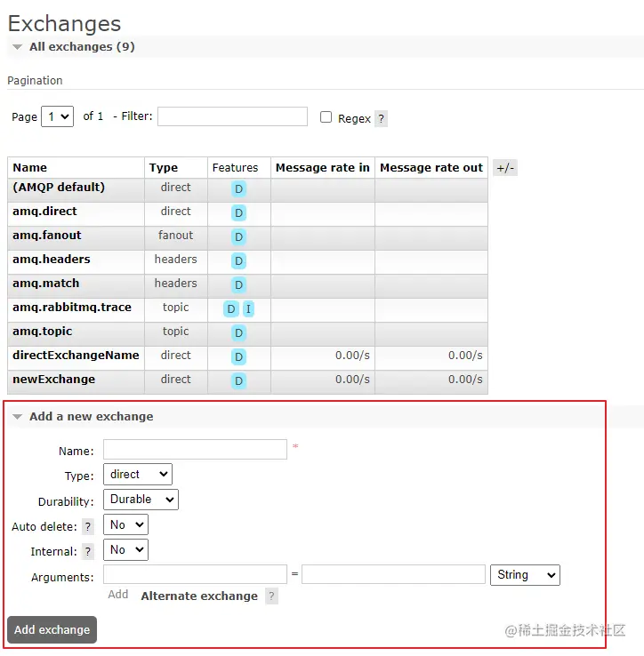
Task: Click newExchange message rate out 0.00/s
Action: [465, 379]
